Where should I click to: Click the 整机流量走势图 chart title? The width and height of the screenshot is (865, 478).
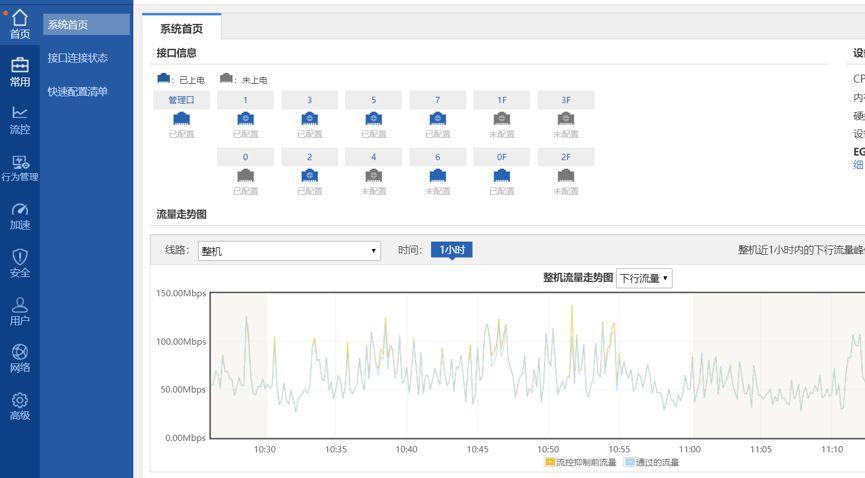(x=578, y=277)
